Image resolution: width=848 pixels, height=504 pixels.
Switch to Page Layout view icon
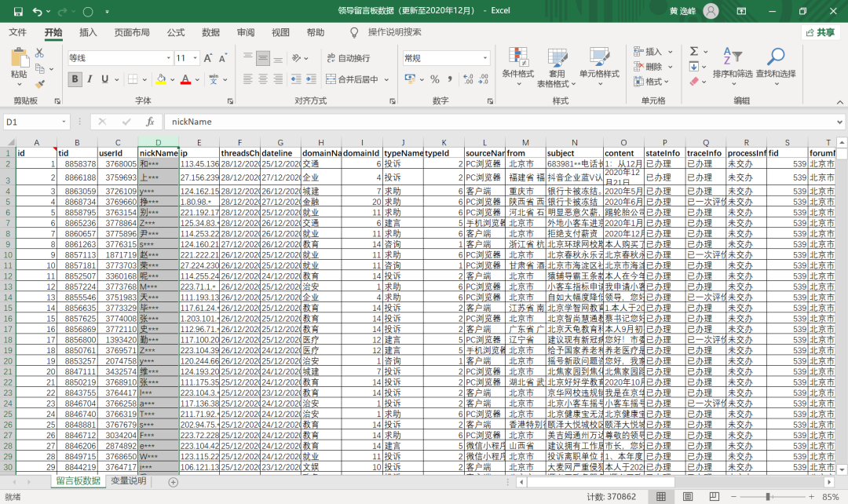tap(687, 496)
